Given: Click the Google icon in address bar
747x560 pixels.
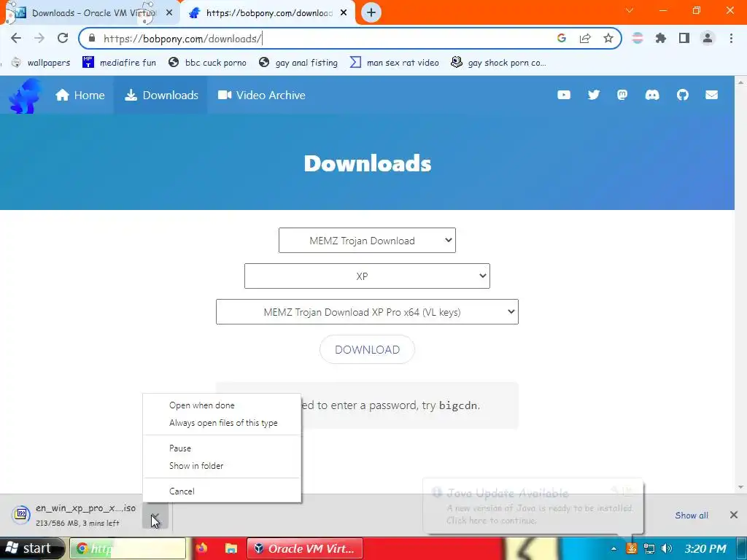Looking at the screenshot, I should pos(562,38).
